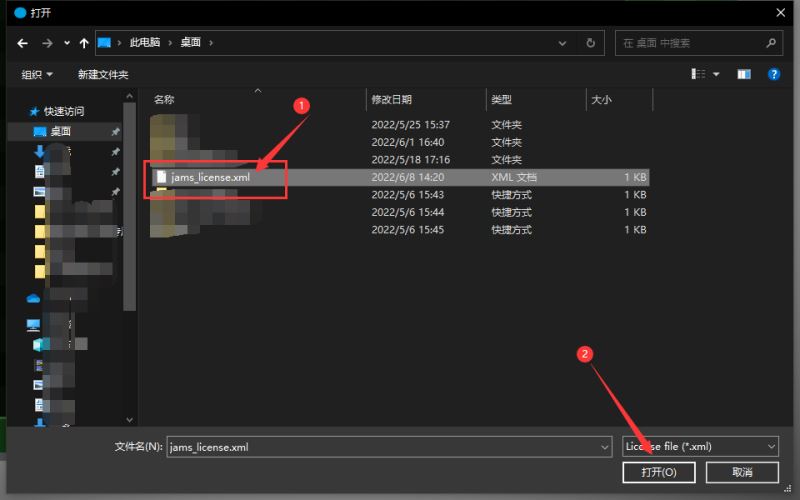Click 桌面 in the address path
The width and height of the screenshot is (800, 500).
[190, 42]
